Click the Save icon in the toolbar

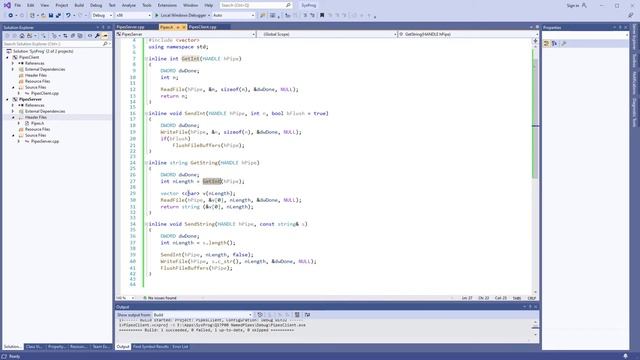click(51, 15)
